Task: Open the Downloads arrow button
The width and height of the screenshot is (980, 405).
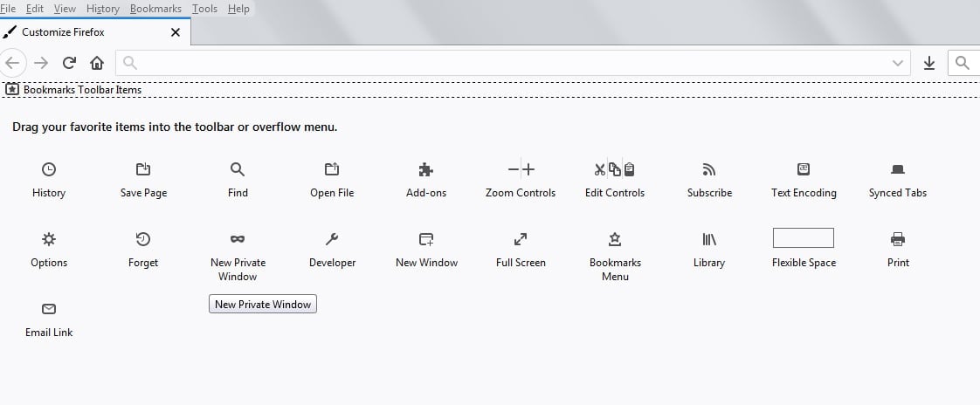Action: coord(929,63)
